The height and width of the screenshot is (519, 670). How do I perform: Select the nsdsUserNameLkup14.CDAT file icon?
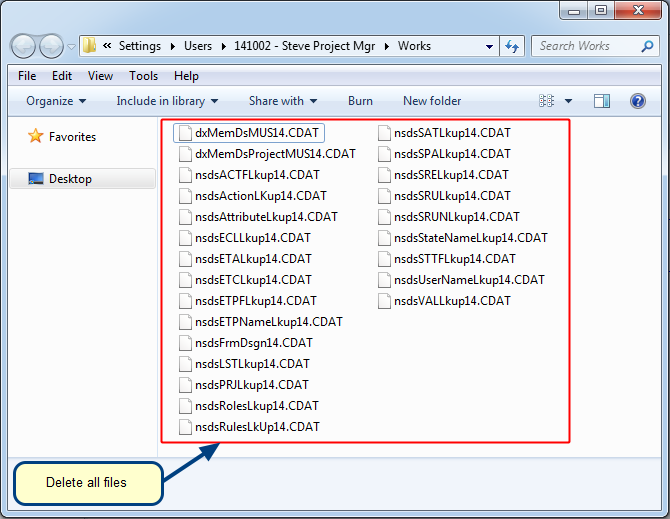(385, 280)
